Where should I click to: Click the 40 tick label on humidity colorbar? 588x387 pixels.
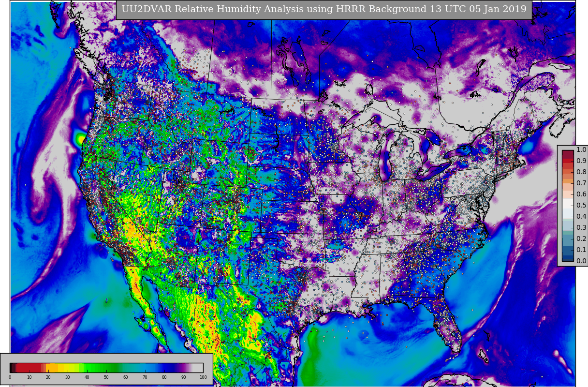[87, 377]
